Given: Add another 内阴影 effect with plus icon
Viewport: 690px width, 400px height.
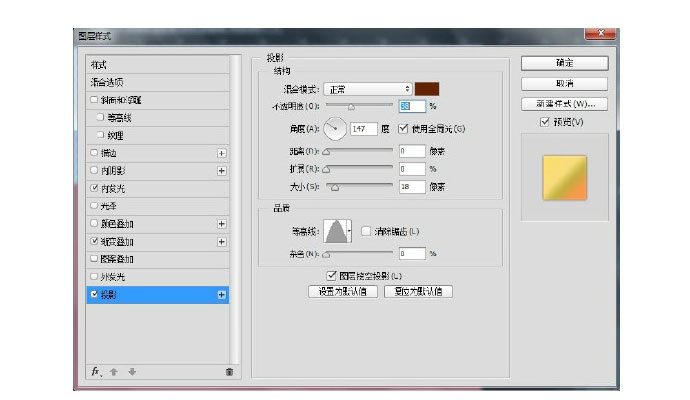Looking at the screenshot, I should click(x=222, y=171).
